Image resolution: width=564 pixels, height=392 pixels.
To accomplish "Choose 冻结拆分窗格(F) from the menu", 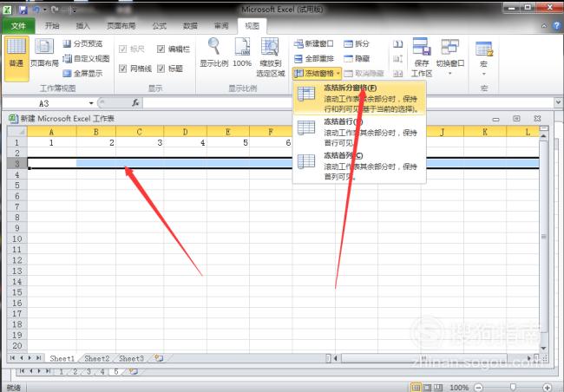I will pos(360,98).
